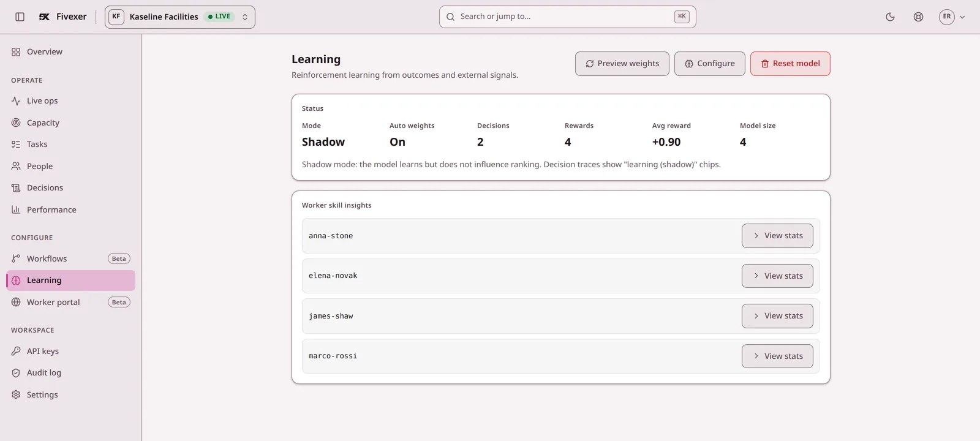Click the Shadow mode value
980x441 pixels.
[323, 142]
